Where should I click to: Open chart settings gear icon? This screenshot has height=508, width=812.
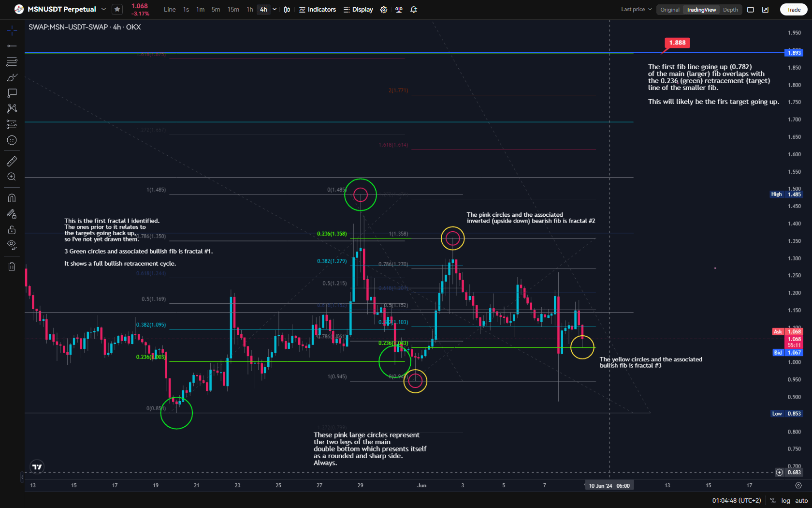[384, 10]
